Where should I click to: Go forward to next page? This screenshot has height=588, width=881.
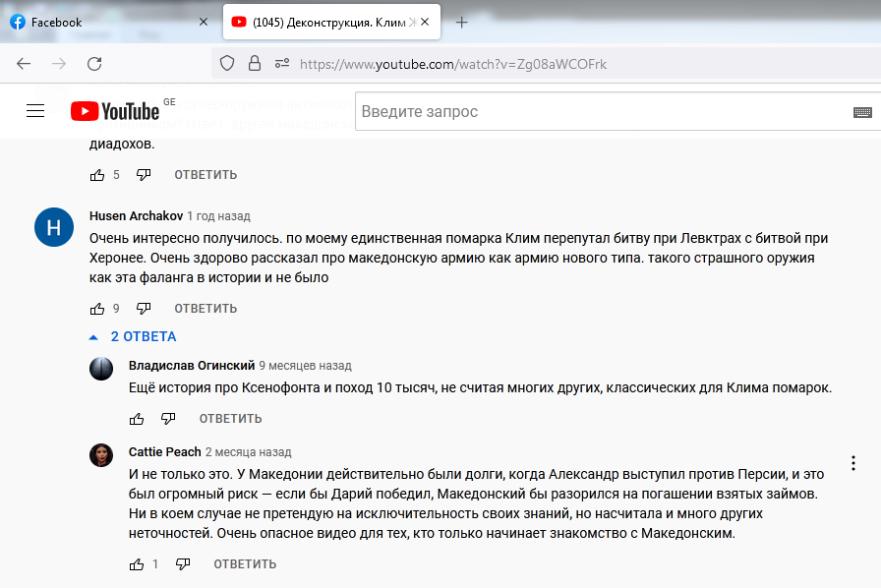(x=59, y=64)
